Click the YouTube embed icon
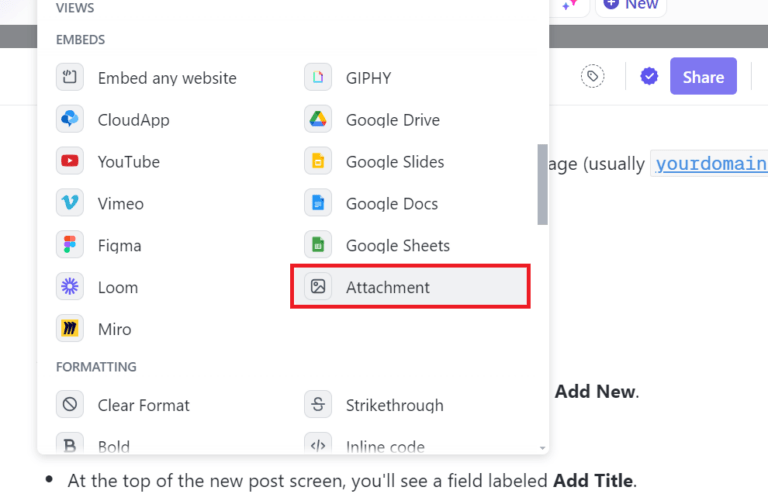The width and height of the screenshot is (768, 494). coord(69,162)
